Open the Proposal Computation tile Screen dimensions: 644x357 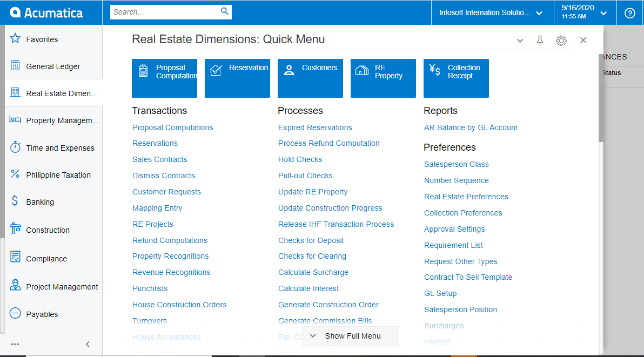(x=164, y=78)
